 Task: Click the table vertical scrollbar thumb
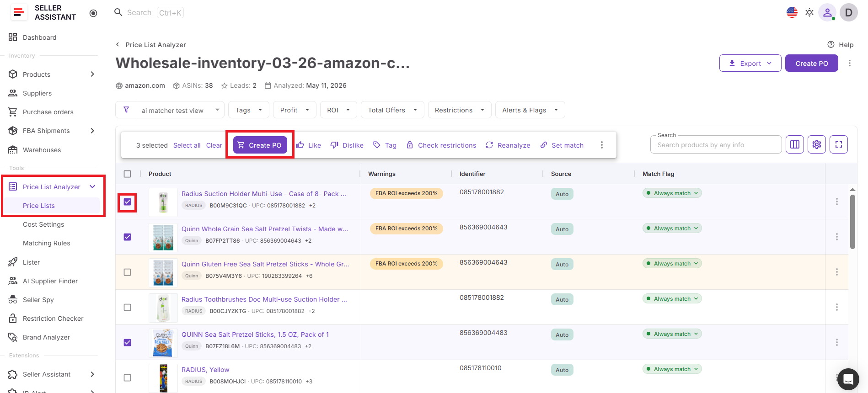pyautogui.click(x=852, y=222)
